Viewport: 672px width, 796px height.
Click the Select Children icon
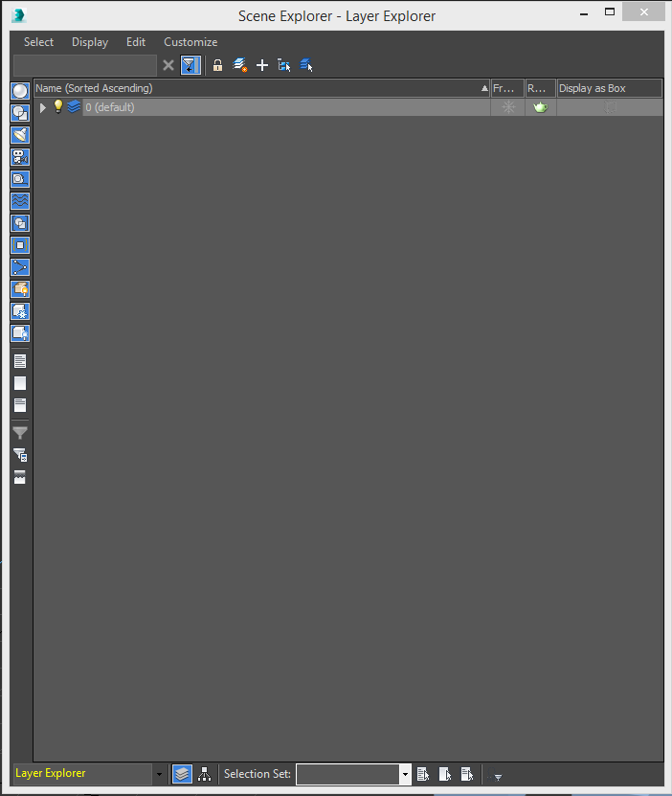pos(284,65)
